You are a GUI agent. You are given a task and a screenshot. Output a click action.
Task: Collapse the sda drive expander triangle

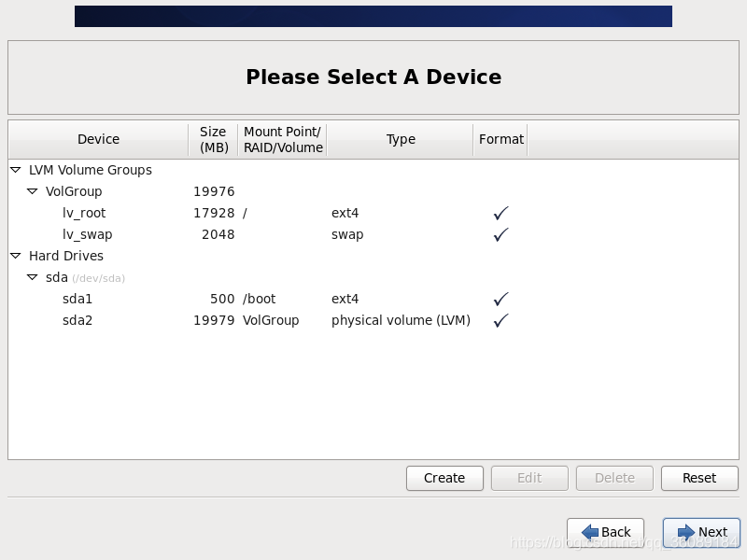point(33,277)
